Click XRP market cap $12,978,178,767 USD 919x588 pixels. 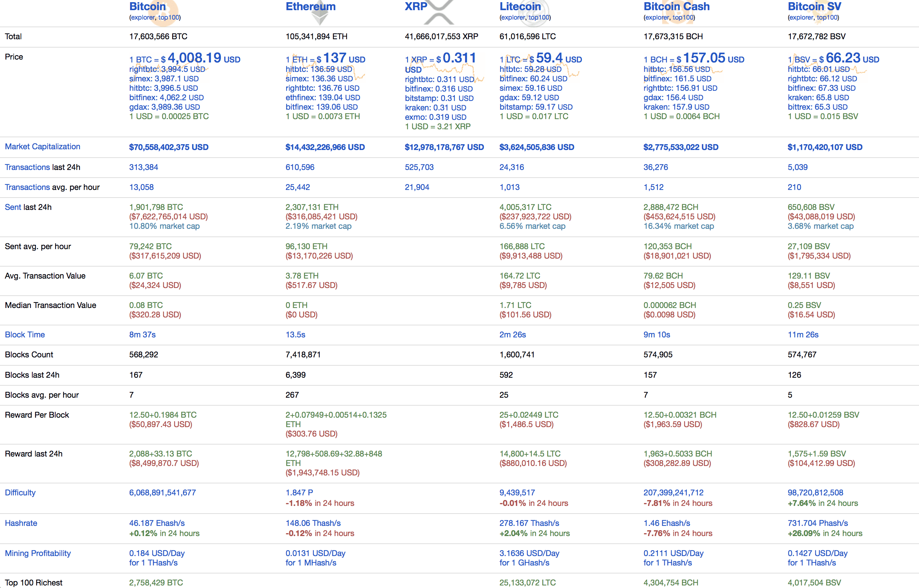(x=444, y=147)
